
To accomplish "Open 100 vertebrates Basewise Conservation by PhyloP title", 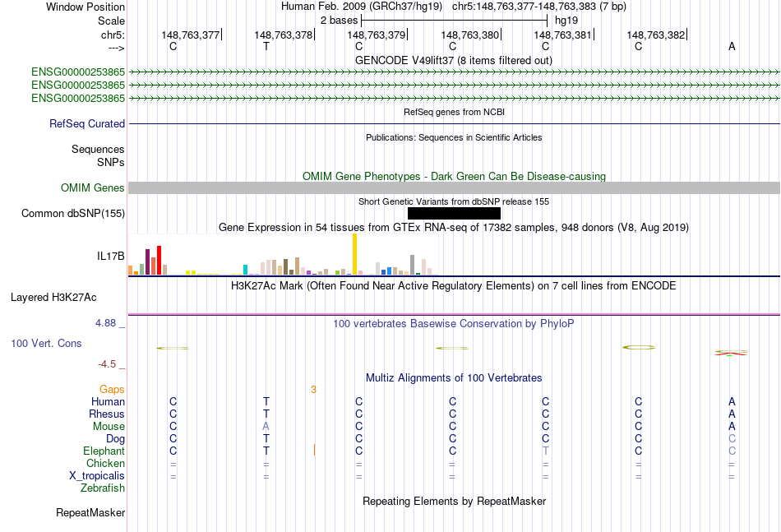I will [454, 324].
